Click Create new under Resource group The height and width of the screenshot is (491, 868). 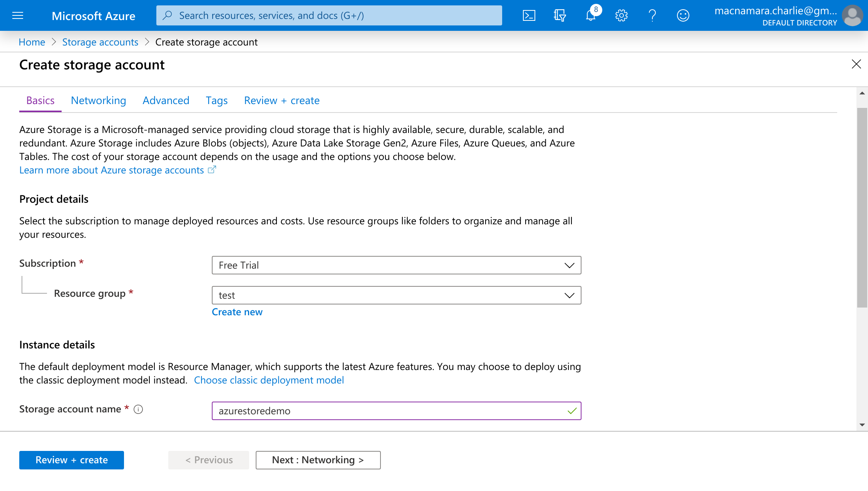[x=237, y=312]
